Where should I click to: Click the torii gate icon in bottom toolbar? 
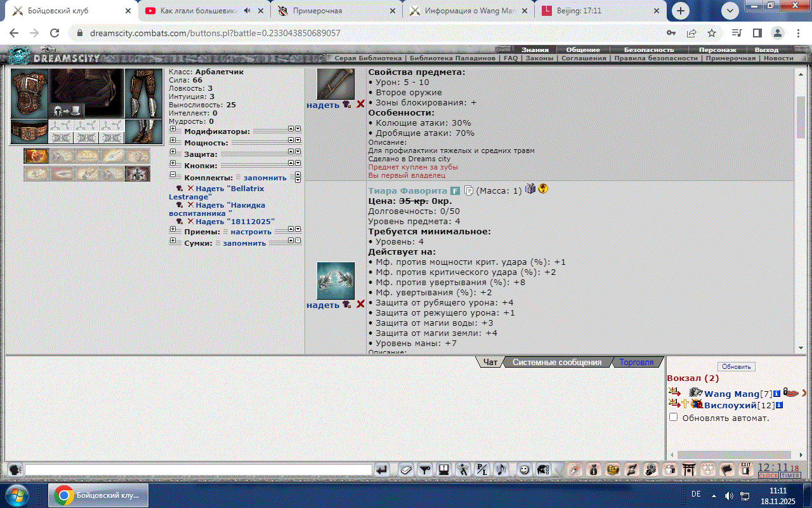(x=689, y=470)
